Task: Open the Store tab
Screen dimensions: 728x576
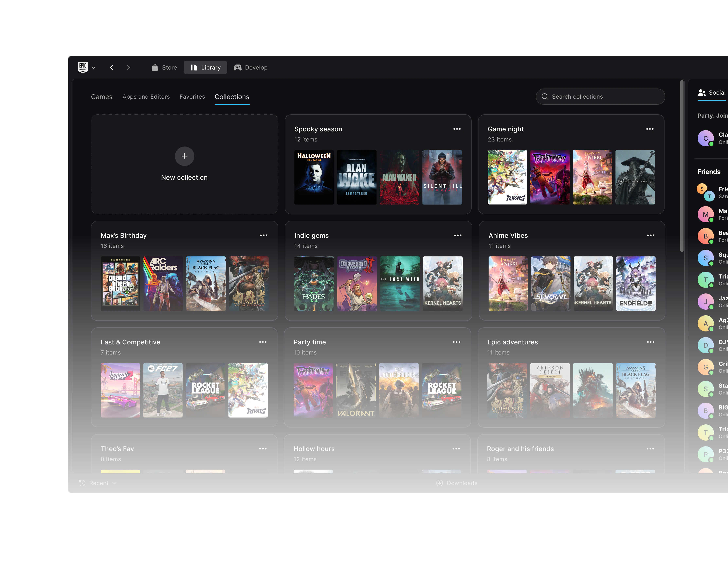Action: (164, 68)
